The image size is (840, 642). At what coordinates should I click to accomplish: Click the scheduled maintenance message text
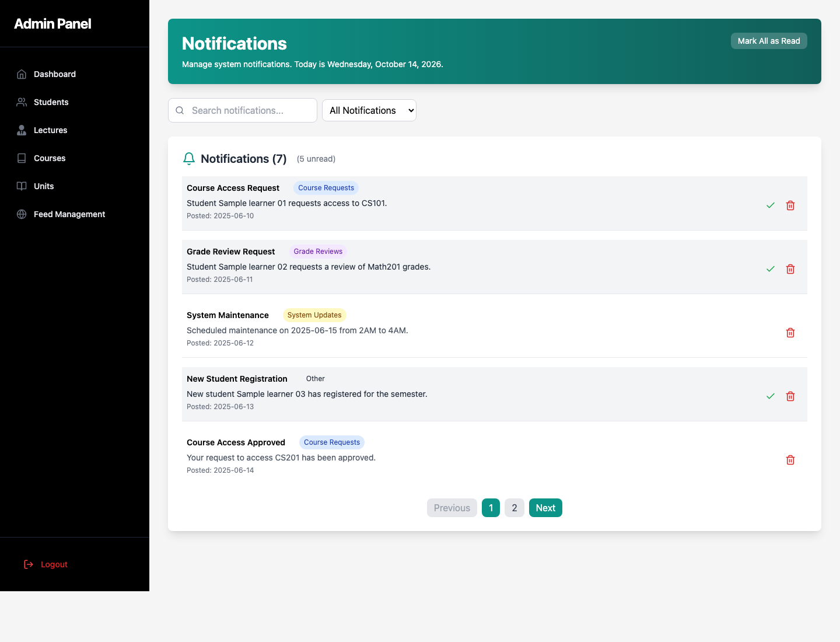pos(297,330)
